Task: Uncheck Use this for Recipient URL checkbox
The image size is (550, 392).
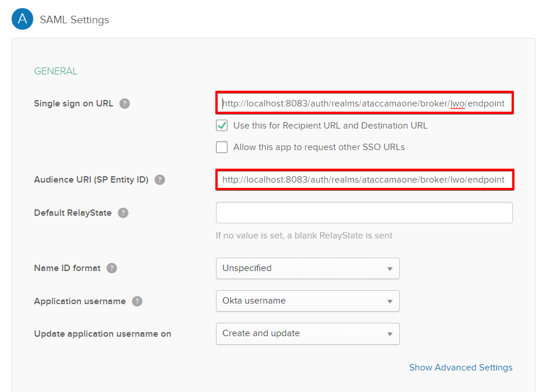Action: [x=222, y=126]
